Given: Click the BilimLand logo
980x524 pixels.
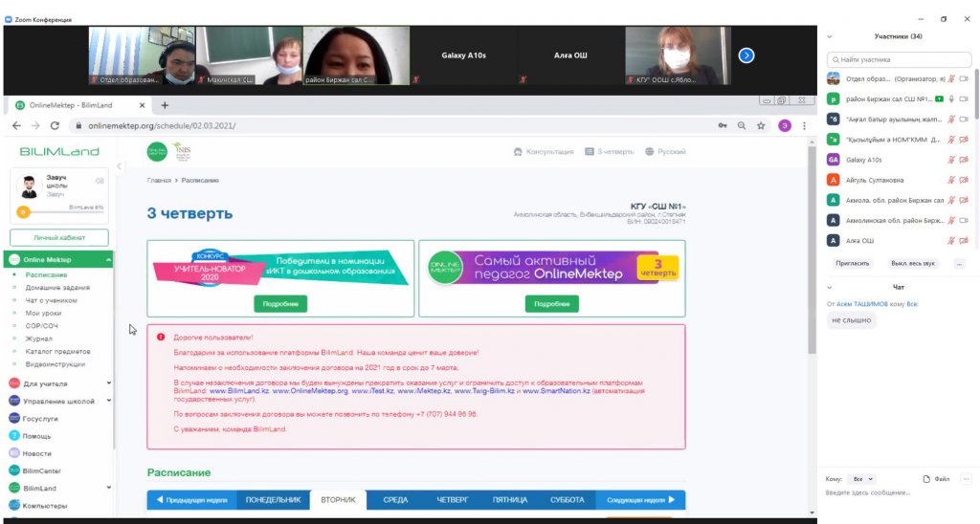Looking at the screenshot, I should click(59, 151).
